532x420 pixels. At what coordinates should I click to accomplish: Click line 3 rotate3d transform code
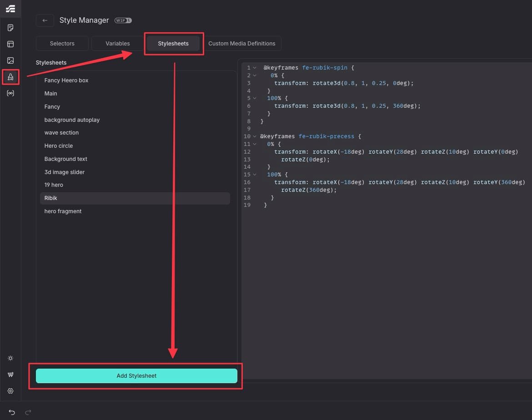click(x=344, y=83)
